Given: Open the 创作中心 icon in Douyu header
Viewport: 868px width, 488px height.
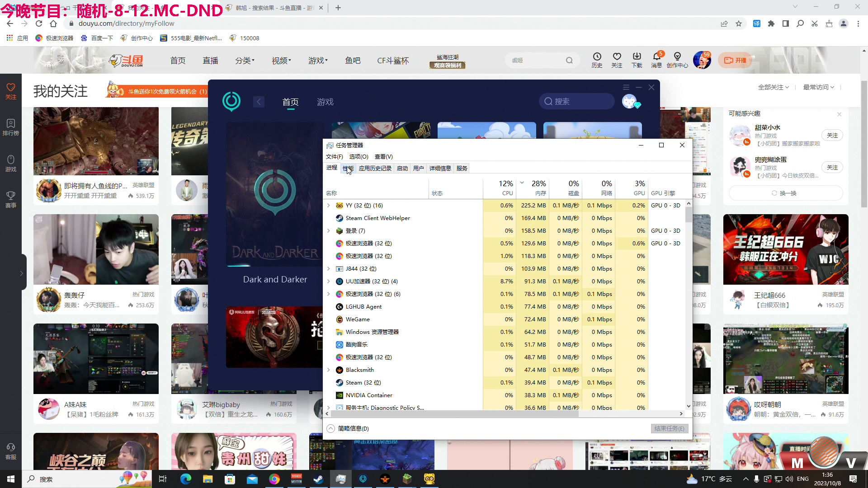Looking at the screenshot, I should (x=677, y=60).
